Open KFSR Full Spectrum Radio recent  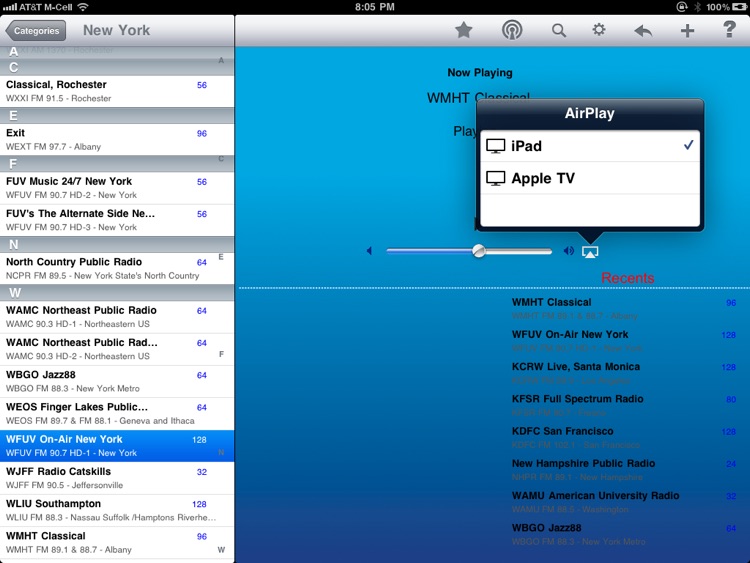coord(624,405)
